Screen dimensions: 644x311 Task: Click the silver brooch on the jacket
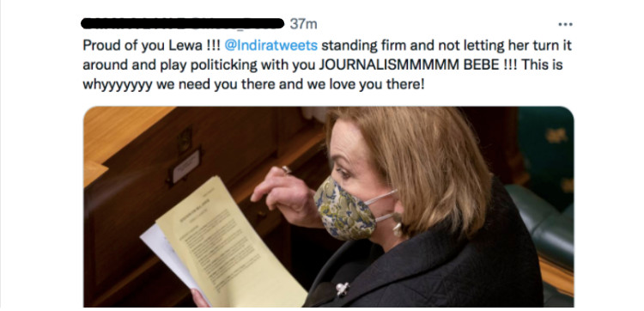click(342, 289)
